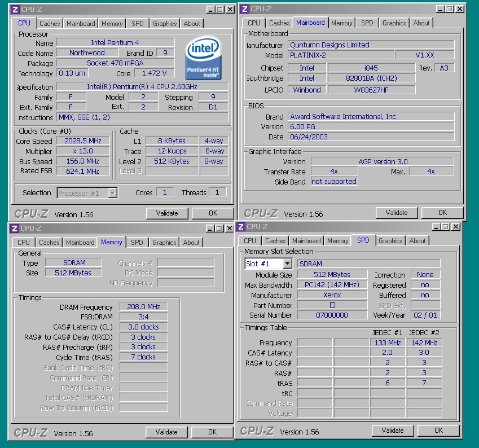Click the Southbridge value 82801BA (ICH2)
Screen dimensions: 479x448
point(371,78)
